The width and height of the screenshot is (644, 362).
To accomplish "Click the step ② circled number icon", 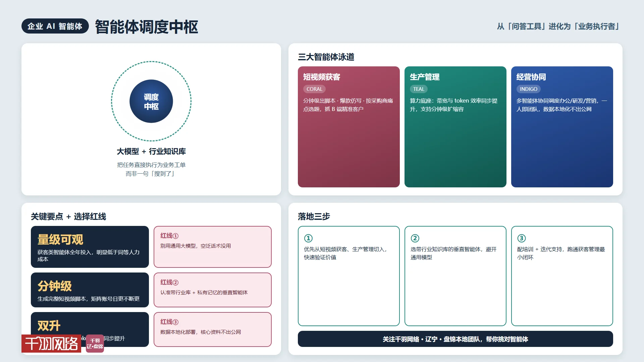I will point(415,238).
